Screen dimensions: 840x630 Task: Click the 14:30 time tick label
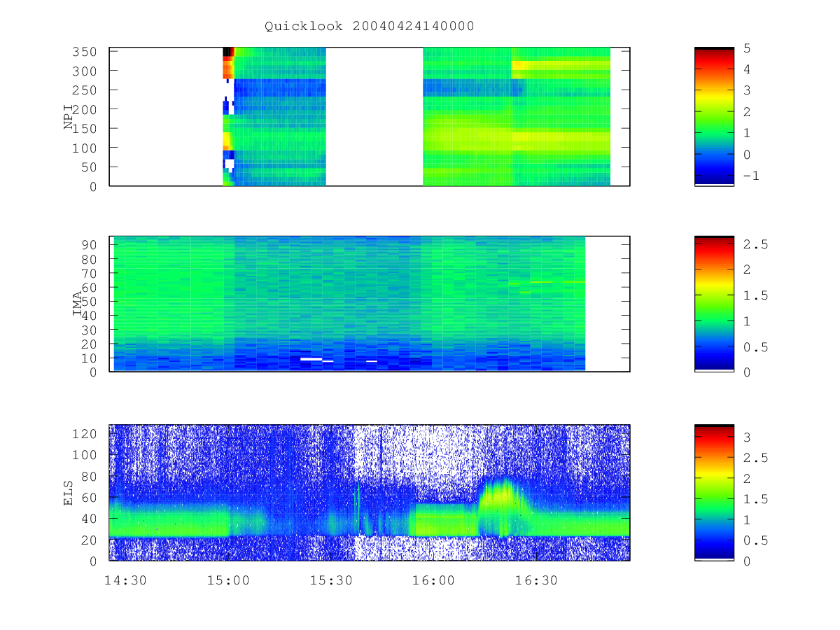pos(125,580)
